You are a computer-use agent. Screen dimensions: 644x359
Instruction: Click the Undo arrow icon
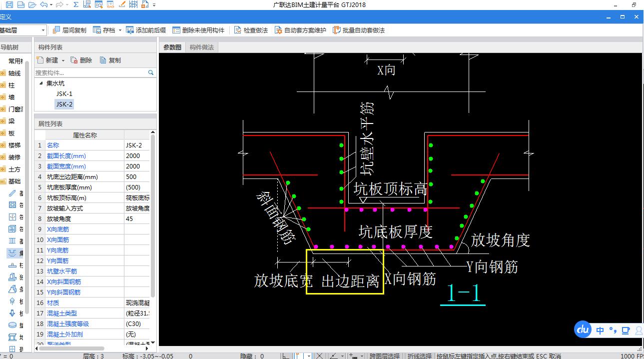(43, 4)
